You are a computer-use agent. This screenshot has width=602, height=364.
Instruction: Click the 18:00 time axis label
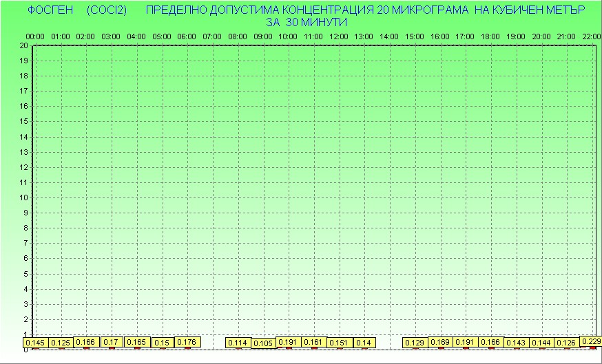(490, 37)
